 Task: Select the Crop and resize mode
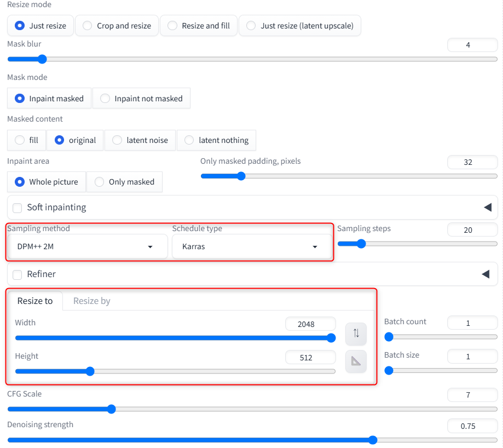(x=117, y=26)
